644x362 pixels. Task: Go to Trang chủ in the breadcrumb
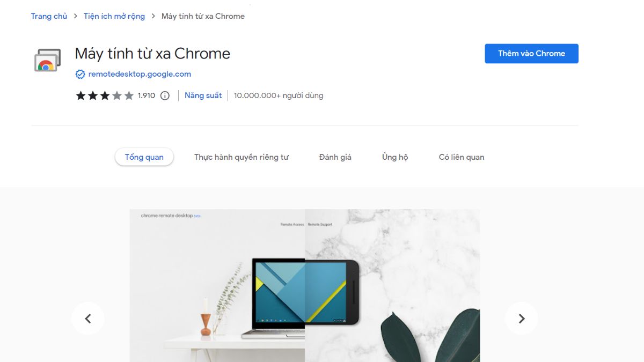tap(49, 16)
